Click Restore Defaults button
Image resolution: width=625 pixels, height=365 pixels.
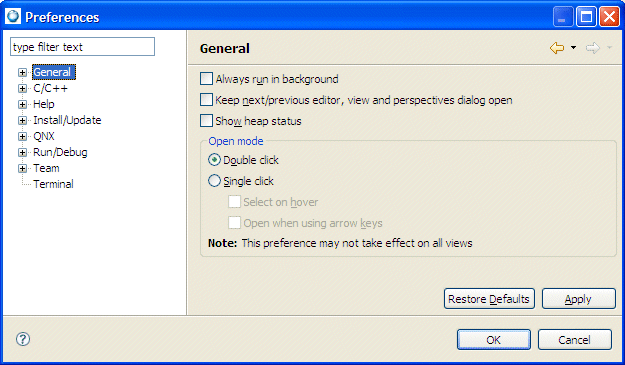(x=489, y=299)
